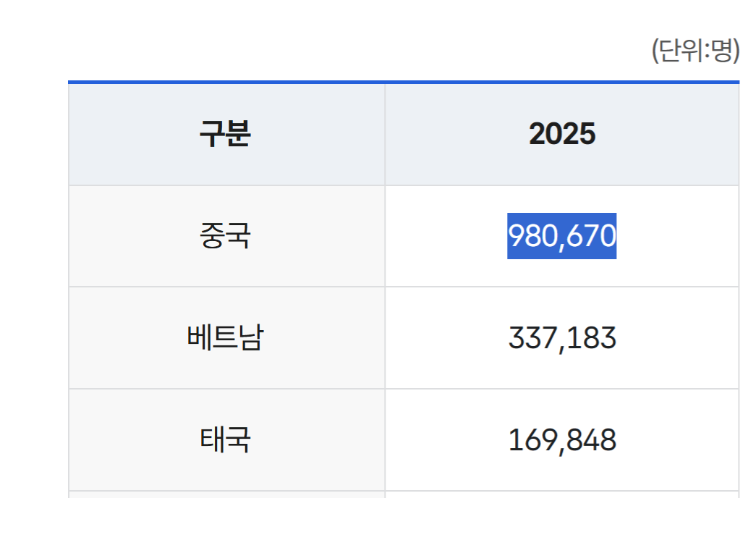Click empty space right of 980,670
This screenshot has width=756, height=543.
click(677, 236)
